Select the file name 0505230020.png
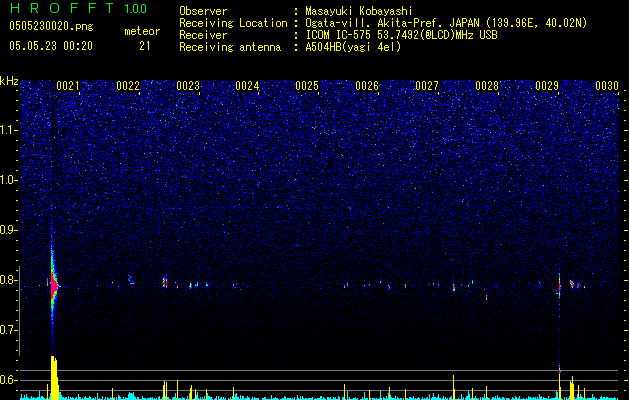This screenshot has width=629, height=400. [51, 27]
